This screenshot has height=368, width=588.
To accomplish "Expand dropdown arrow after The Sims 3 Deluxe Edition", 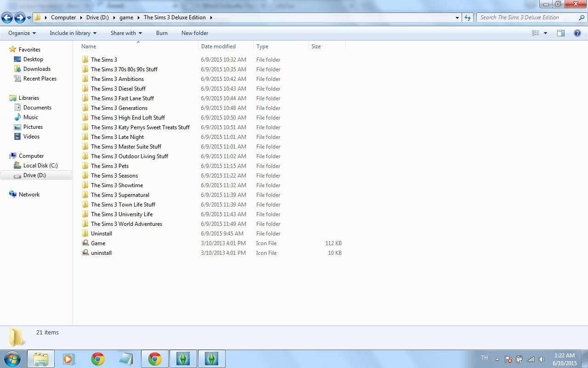I will point(211,17).
